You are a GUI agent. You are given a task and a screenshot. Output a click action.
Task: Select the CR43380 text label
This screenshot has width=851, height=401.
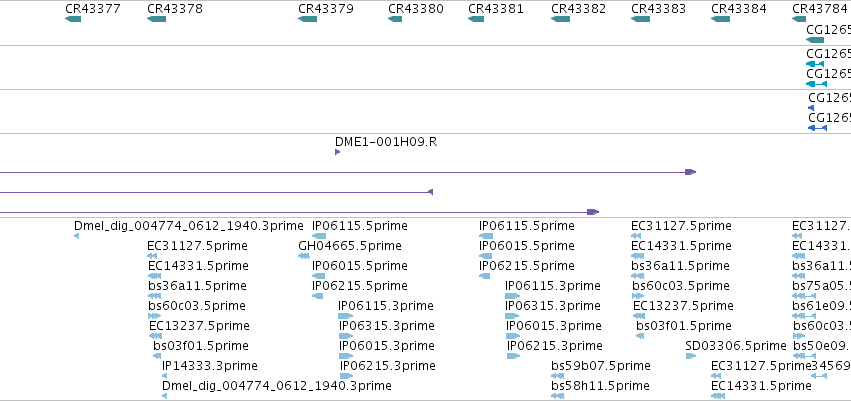point(416,9)
